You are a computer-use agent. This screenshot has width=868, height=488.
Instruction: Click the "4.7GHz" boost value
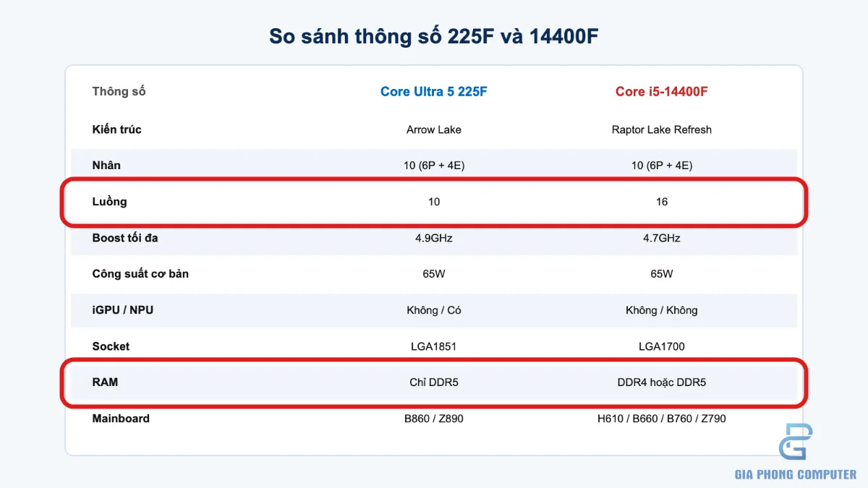[662, 238]
